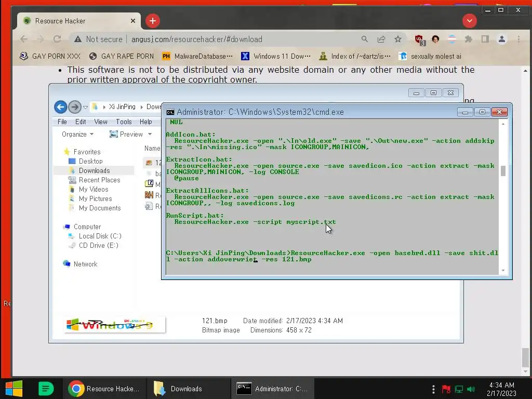The width and height of the screenshot is (532, 399).
Task: Open the MalwareDatabase bookmark
Action: click(x=197, y=56)
